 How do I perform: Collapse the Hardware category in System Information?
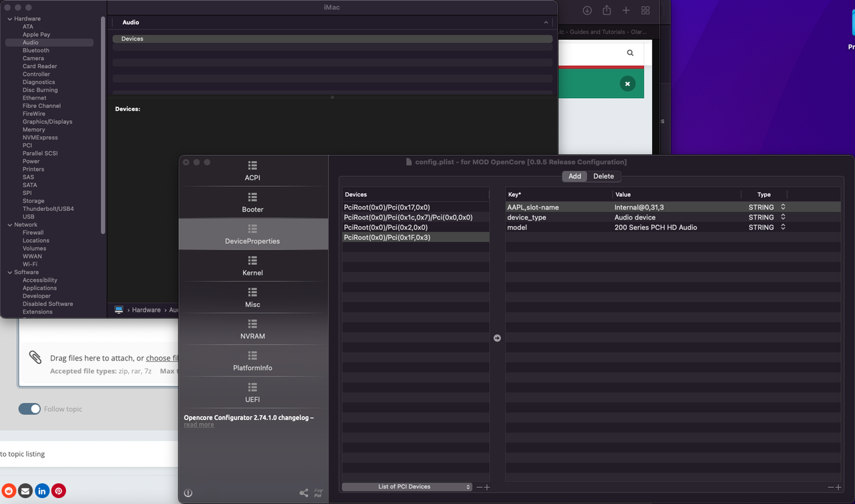(x=10, y=19)
